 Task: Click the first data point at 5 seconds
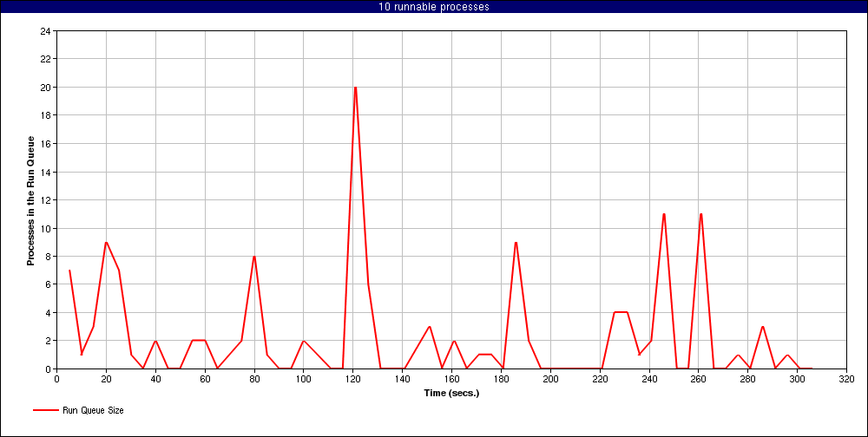coord(69,271)
